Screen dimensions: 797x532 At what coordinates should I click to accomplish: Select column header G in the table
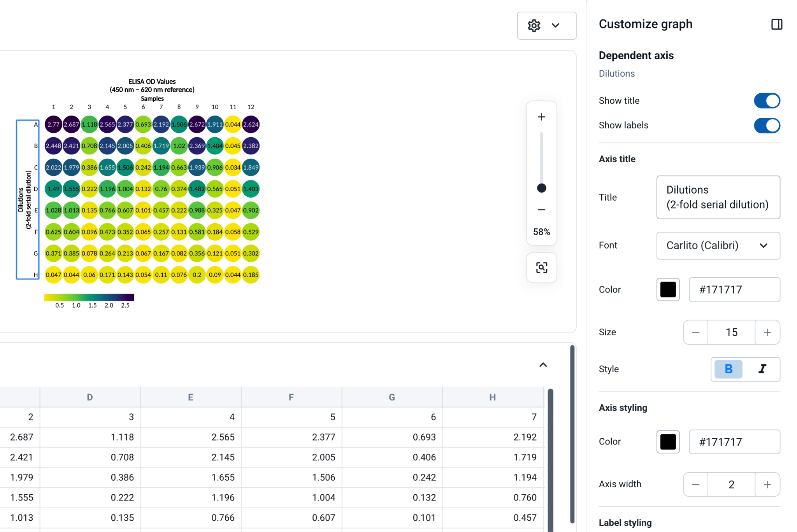pyautogui.click(x=392, y=397)
